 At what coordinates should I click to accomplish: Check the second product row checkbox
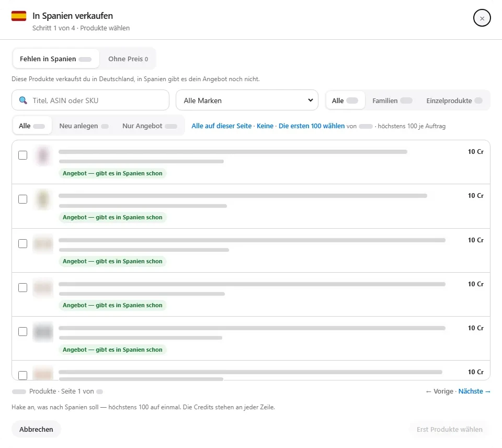tap(22, 199)
